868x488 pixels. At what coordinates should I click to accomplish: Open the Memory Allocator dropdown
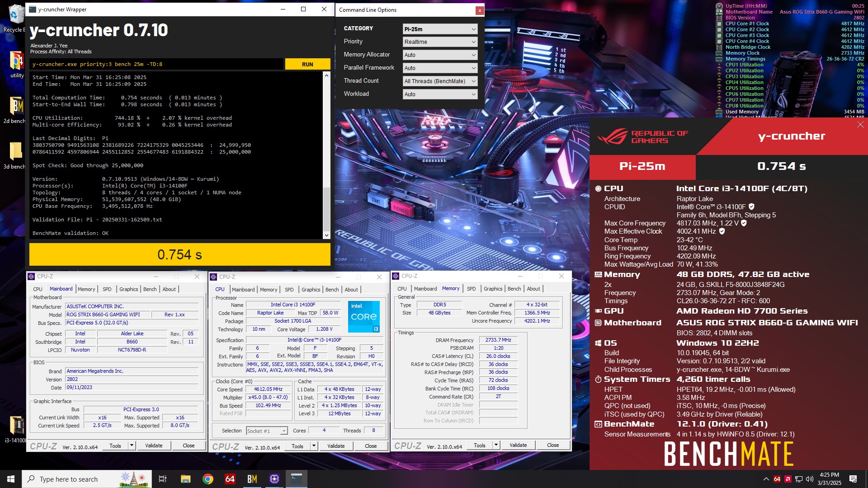click(440, 55)
